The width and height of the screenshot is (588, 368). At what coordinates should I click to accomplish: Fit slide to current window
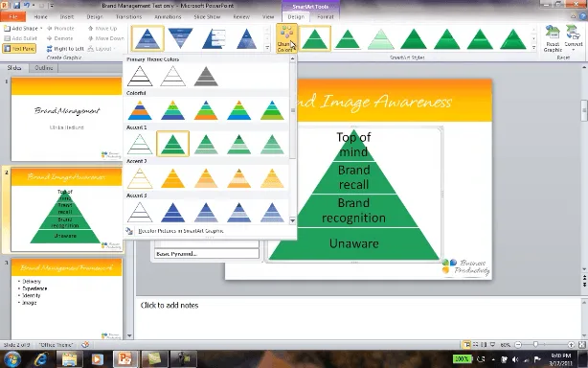[x=582, y=344]
